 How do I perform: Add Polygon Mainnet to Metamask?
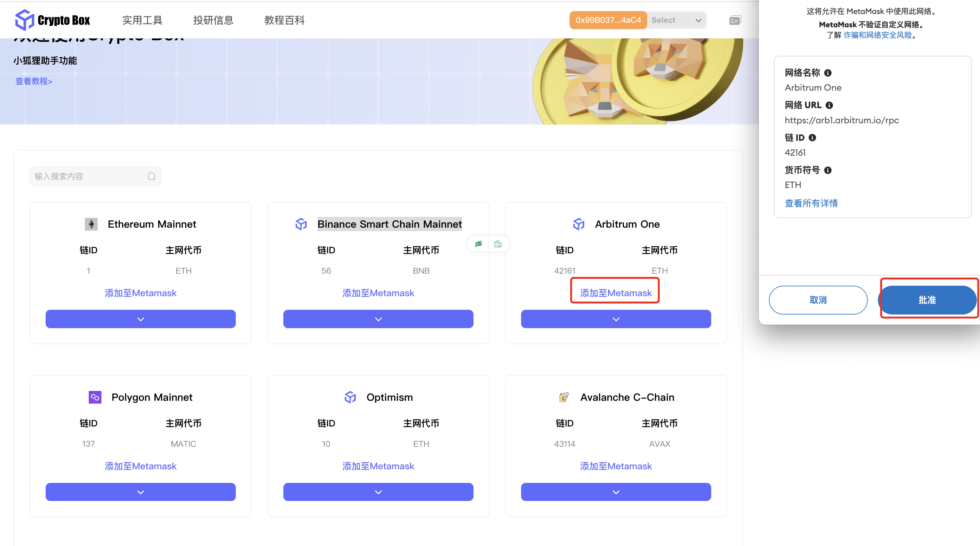tap(140, 466)
